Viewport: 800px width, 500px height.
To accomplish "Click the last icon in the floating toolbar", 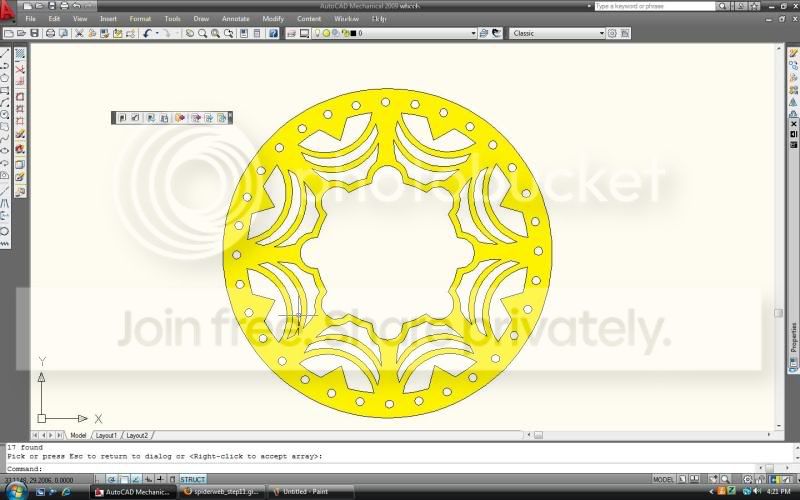I will point(221,118).
